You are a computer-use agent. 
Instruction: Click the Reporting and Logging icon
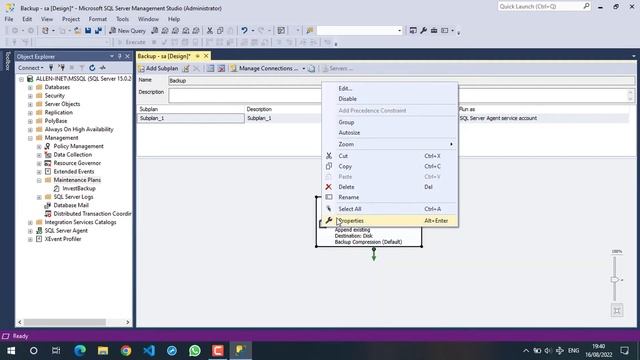tap(311, 69)
